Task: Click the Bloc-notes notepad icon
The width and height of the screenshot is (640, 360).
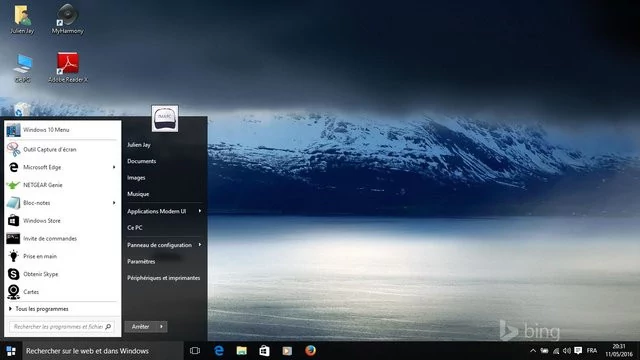Action: 13,203
